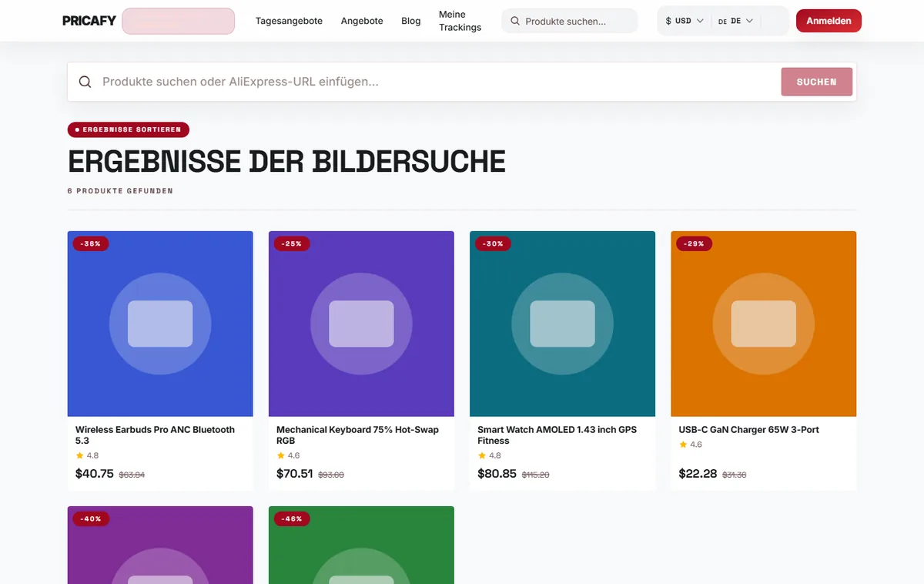Click the SUCHEN button
The width and height of the screenshot is (924, 584).
point(816,82)
